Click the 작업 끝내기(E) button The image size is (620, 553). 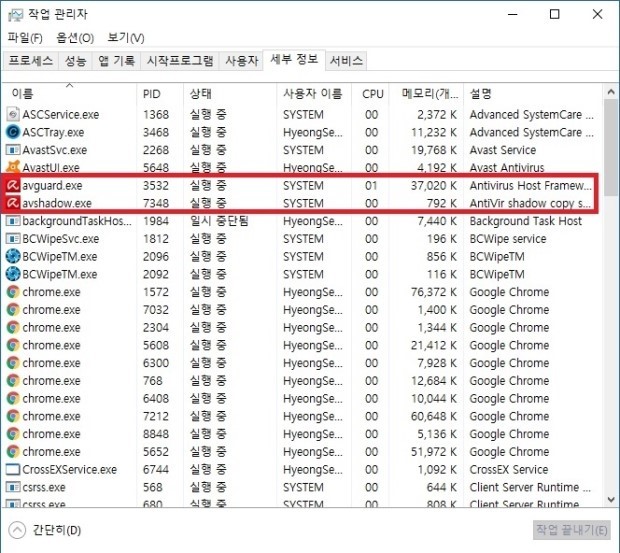pyautogui.click(x=571, y=530)
